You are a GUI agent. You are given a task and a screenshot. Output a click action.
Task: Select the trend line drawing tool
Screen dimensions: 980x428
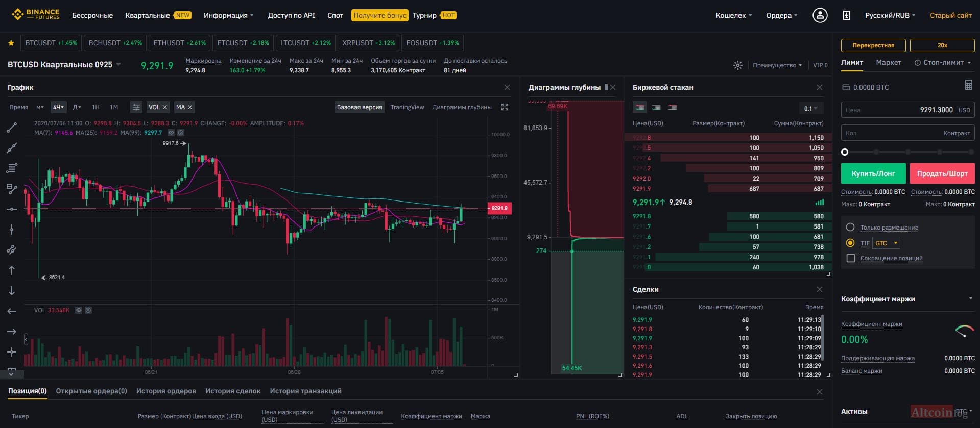click(x=12, y=128)
